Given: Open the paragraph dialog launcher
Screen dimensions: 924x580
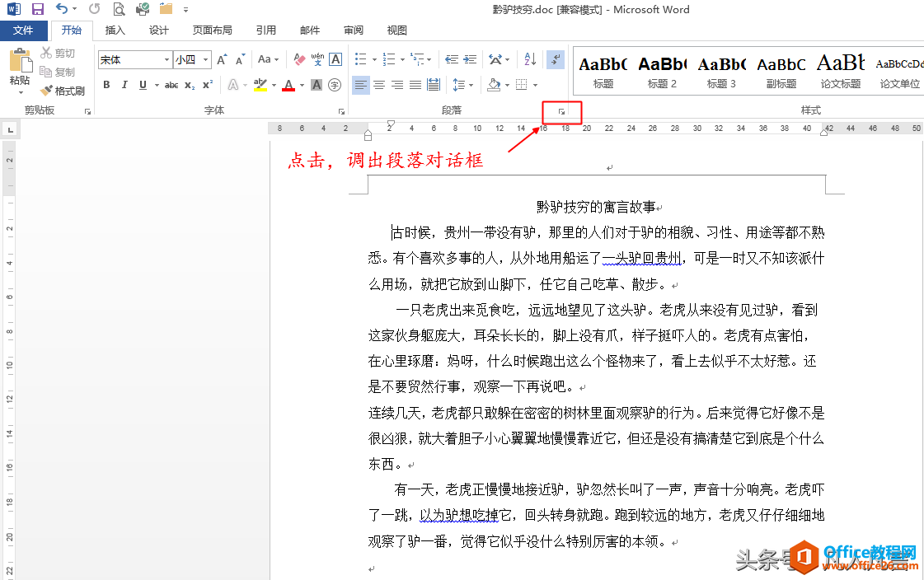Looking at the screenshot, I should point(562,111).
